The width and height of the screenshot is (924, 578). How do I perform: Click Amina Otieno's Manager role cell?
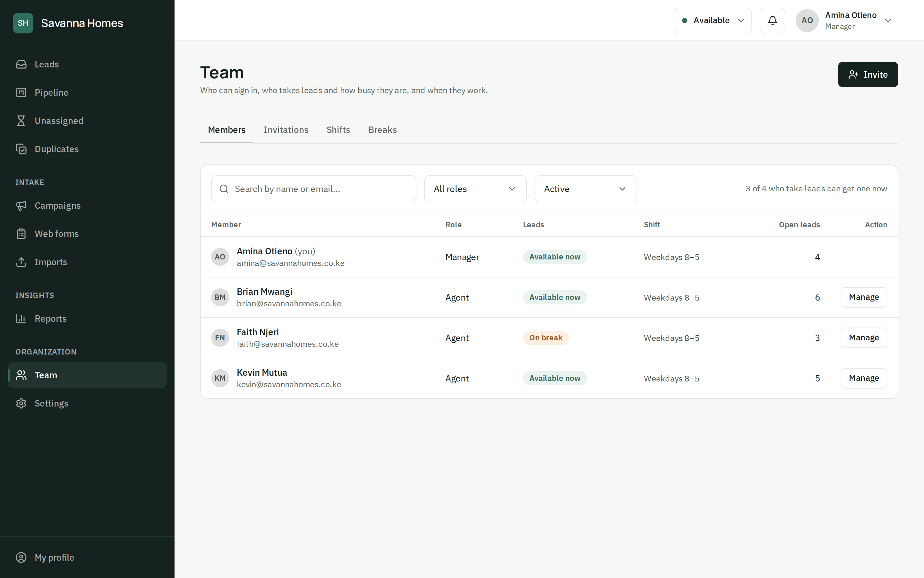462,257
